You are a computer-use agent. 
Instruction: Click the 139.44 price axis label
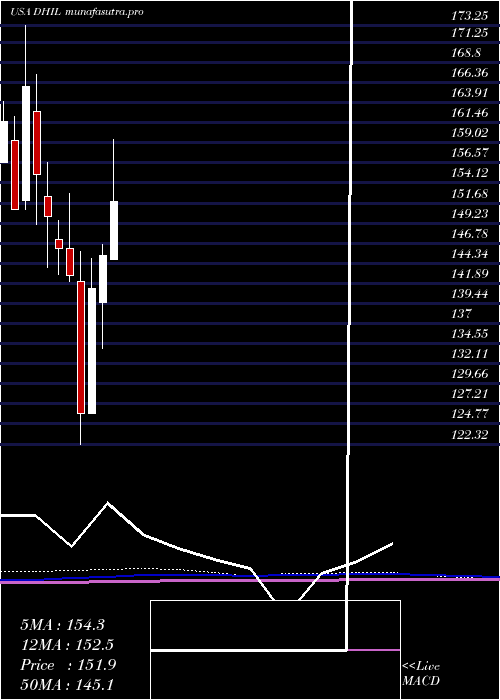pos(470,293)
